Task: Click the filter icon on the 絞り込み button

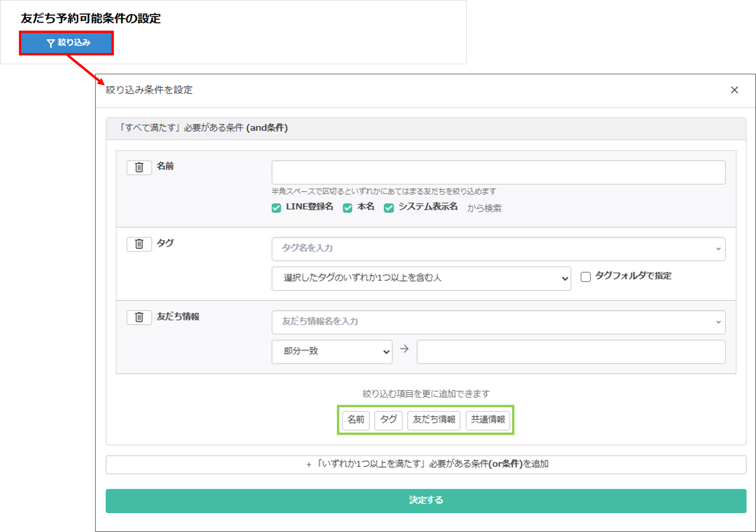Action: click(x=51, y=43)
